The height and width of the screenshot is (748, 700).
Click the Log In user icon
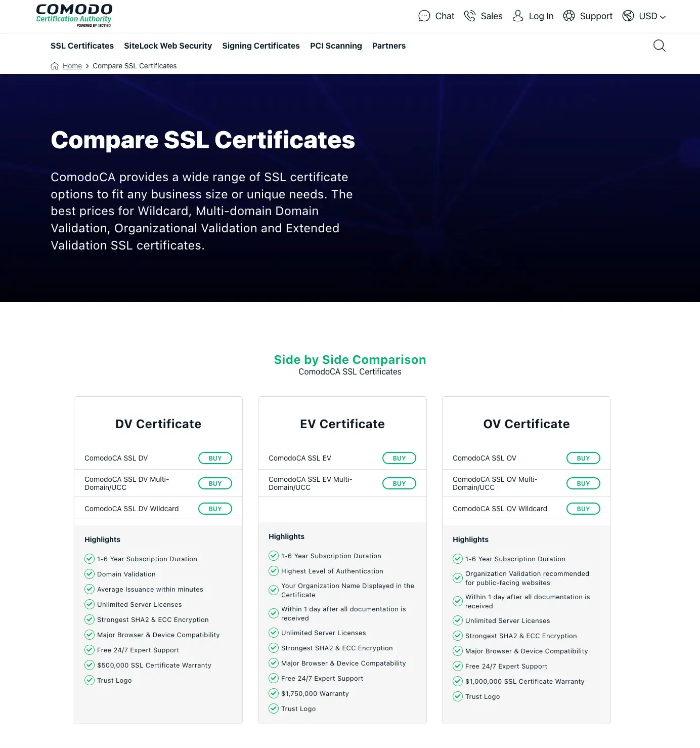coord(518,16)
